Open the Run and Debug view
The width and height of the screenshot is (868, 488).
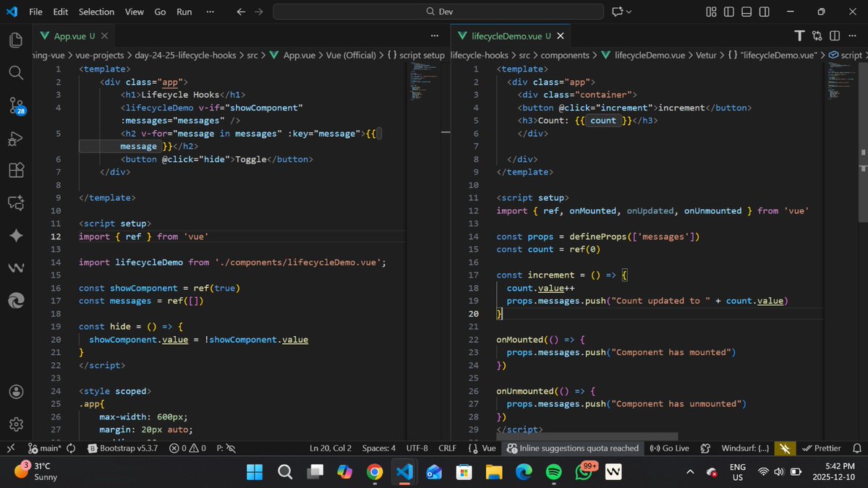15,138
